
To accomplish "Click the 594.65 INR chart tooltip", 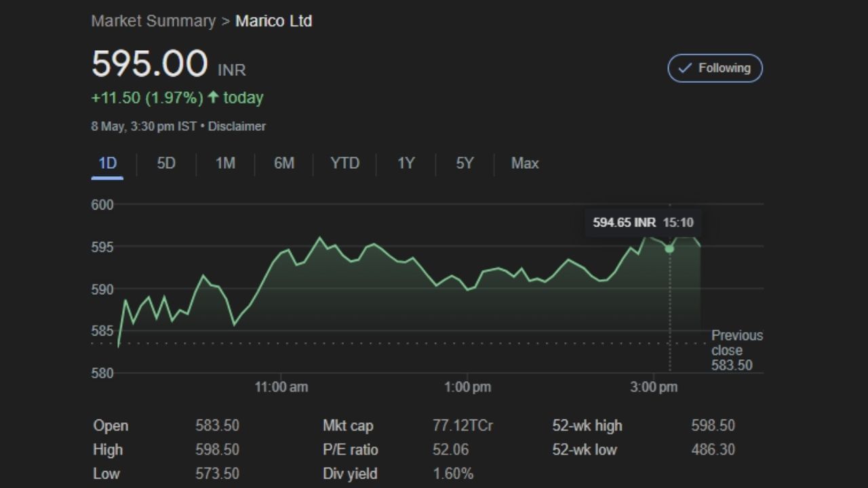I will [643, 222].
